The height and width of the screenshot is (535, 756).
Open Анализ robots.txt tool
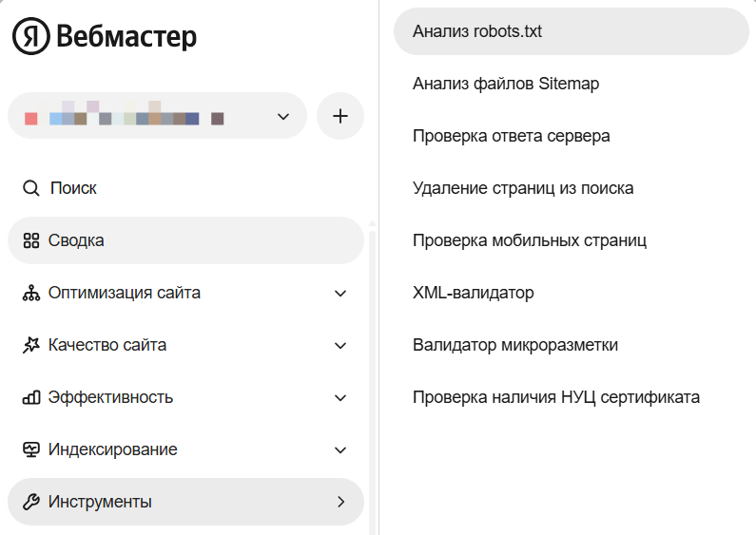point(572,31)
